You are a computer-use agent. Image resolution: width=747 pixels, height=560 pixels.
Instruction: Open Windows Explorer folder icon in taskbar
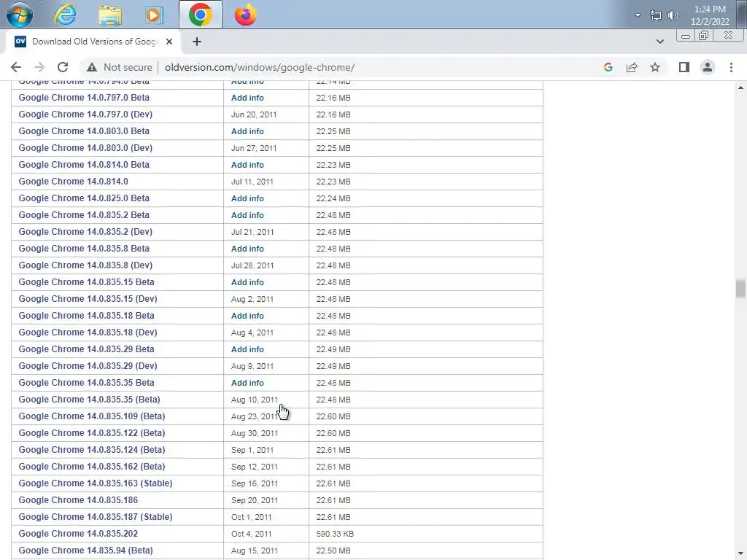[x=110, y=15]
